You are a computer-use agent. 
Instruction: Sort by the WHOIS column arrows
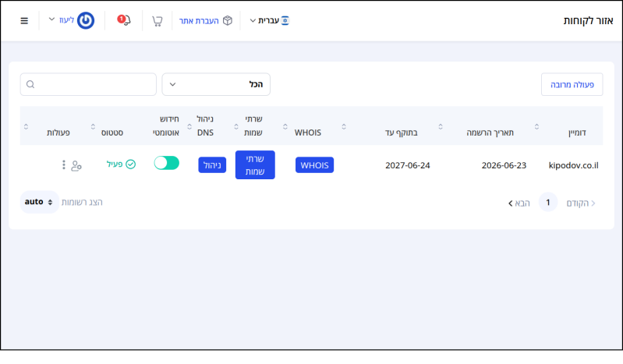click(285, 126)
